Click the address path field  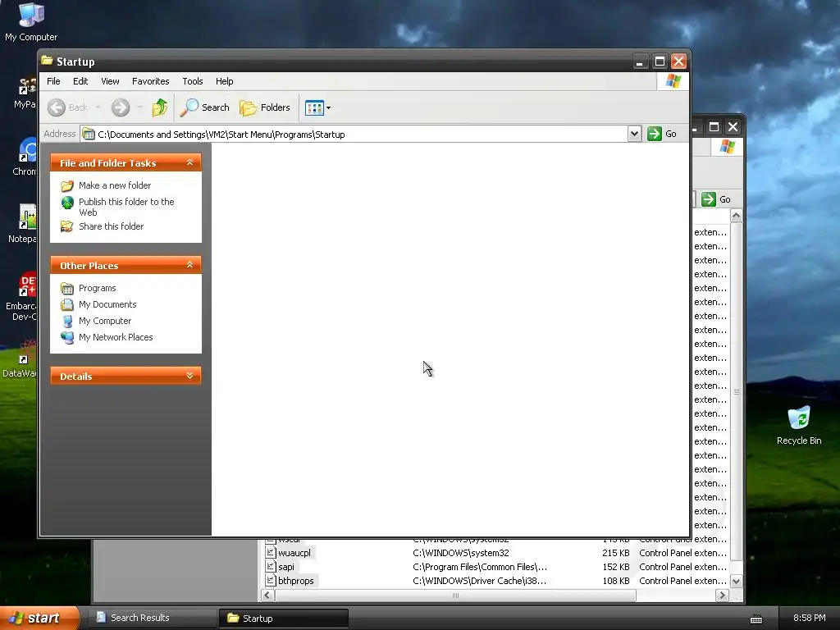354,134
